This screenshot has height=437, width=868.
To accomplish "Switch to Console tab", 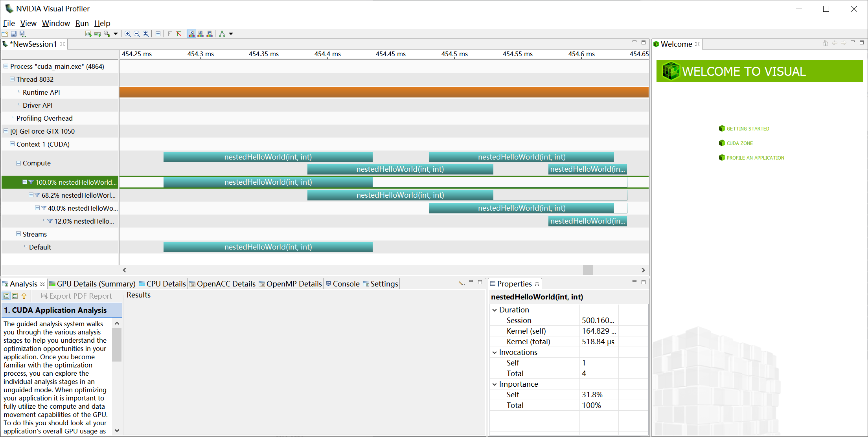I will [342, 284].
